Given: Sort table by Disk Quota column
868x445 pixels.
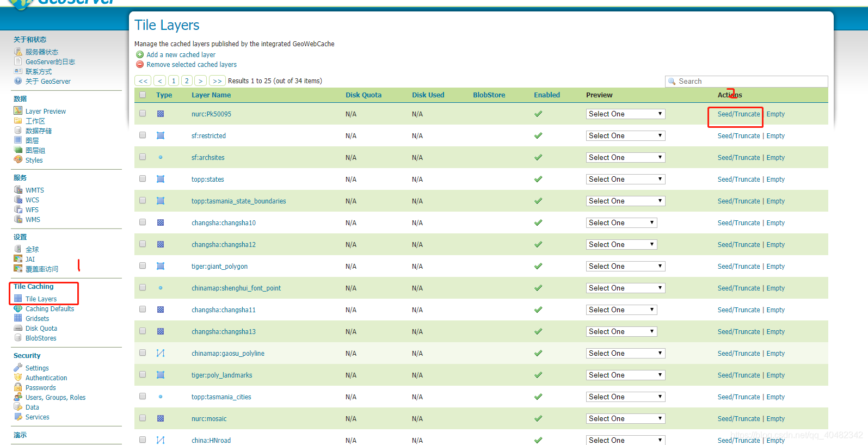Looking at the screenshot, I should [364, 95].
